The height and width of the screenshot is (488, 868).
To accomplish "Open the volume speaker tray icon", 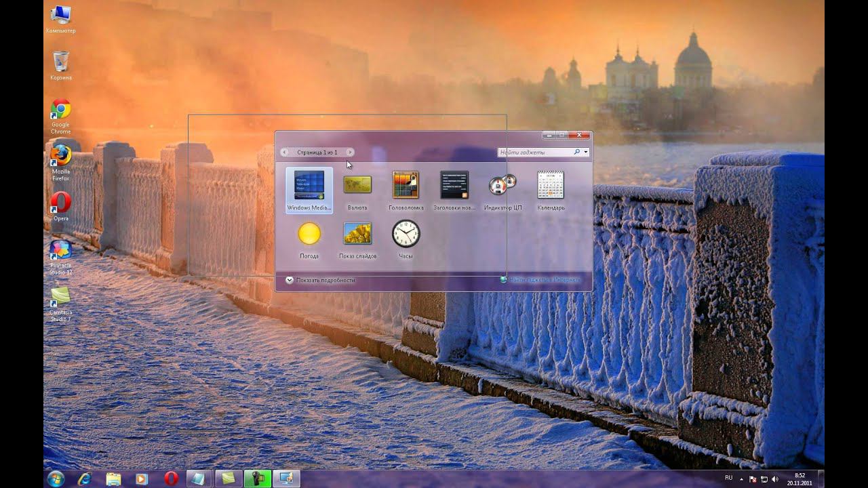I will coord(774,479).
